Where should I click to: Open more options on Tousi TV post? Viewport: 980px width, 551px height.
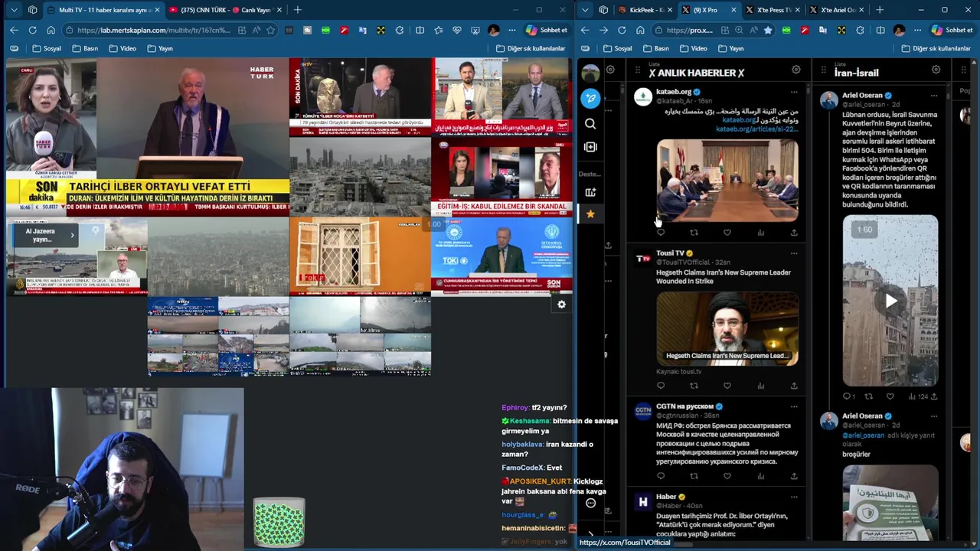(794, 253)
